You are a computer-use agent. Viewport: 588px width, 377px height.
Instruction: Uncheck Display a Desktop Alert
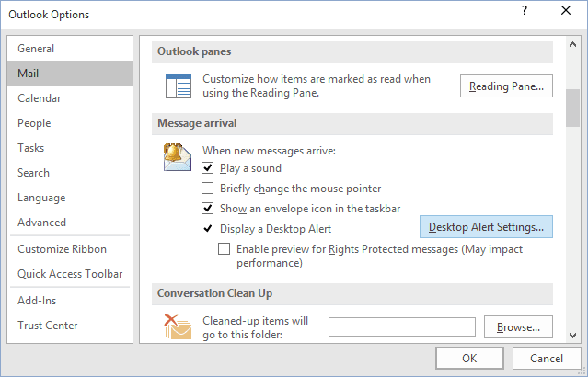tap(207, 228)
